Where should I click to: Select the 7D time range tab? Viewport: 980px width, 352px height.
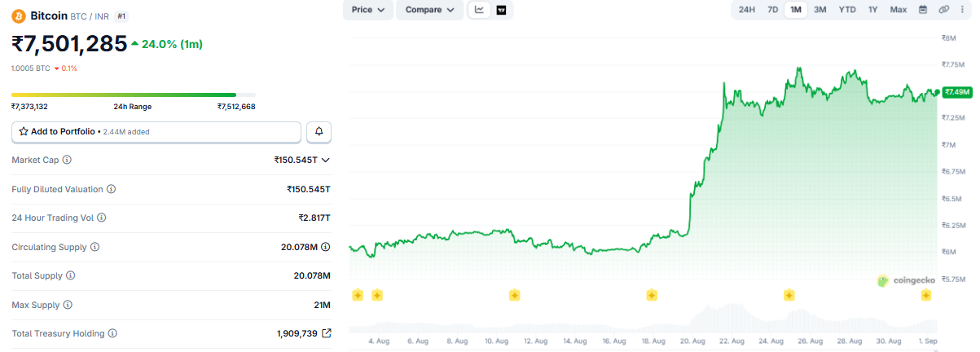pos(772,10)
